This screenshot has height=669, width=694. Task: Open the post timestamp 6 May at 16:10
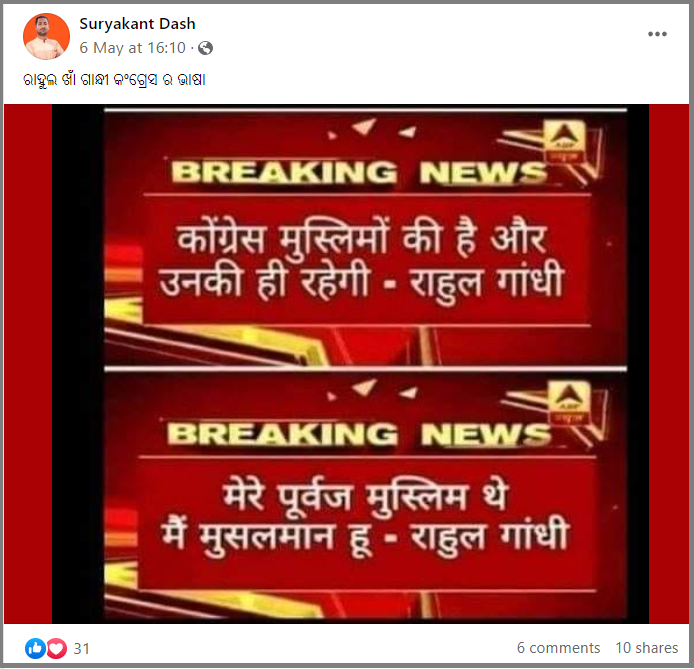[x=132, y=48]
